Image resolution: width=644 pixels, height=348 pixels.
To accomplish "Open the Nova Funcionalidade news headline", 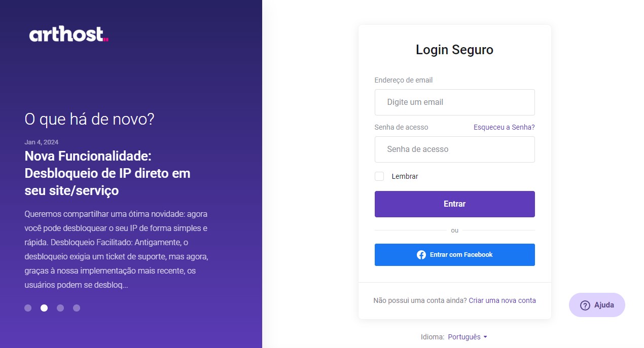I will pyautogui.click(x=108, y=173).
